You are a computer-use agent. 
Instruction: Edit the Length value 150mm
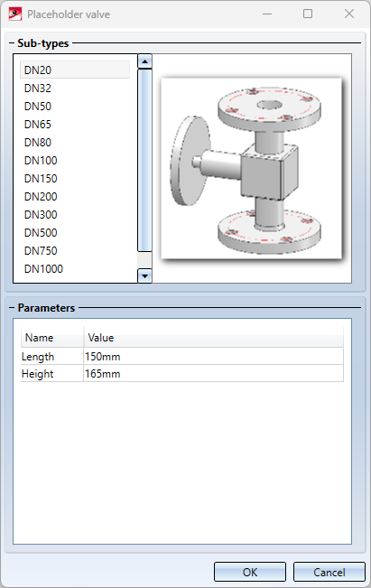pyautogui.click(x=213, y=356)
